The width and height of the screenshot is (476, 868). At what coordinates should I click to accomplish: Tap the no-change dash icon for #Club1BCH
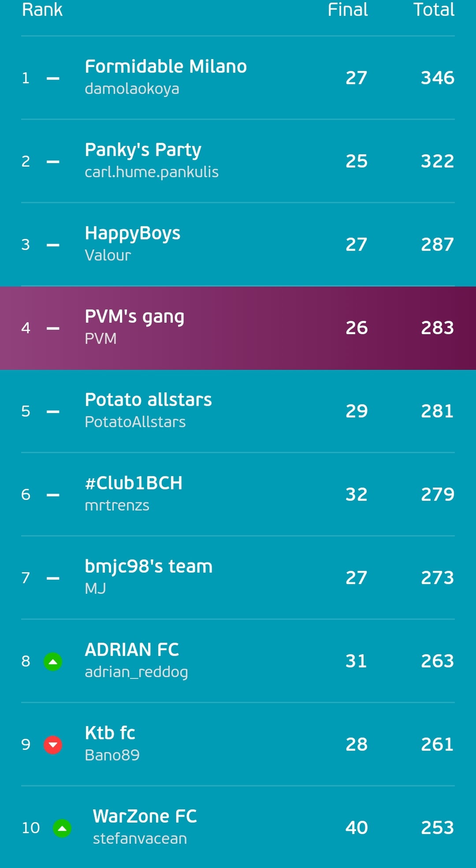pyautogui.click(x=53, y=495)
